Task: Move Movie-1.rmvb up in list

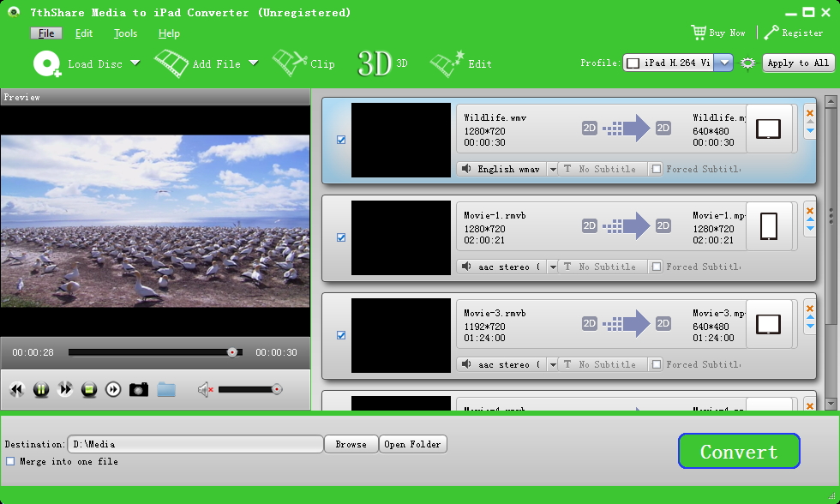Action: tap(810, 219)
